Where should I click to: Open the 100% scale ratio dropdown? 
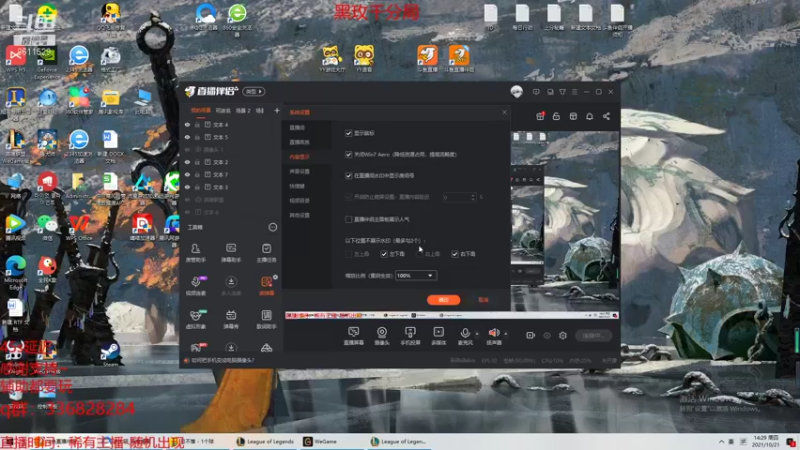pos(416,276)
